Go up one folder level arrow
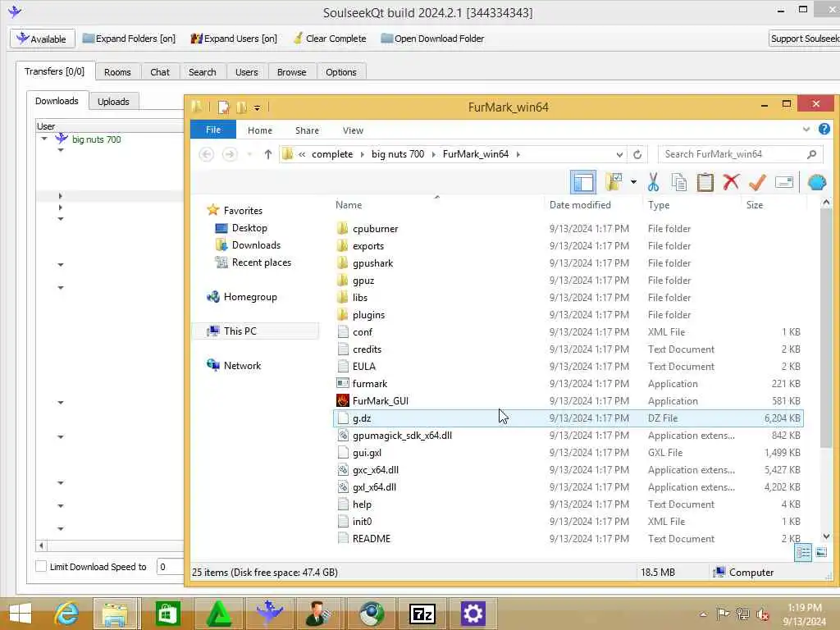The image size is (840, 630). 268,154
